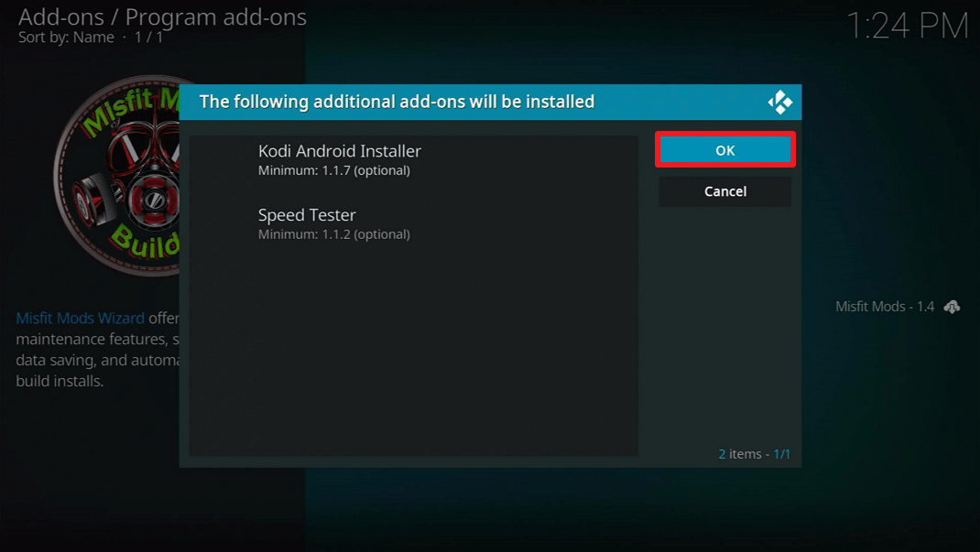This screenshot has width=980, height=552.
Task: Click the OK button
Action: point(725,150)
